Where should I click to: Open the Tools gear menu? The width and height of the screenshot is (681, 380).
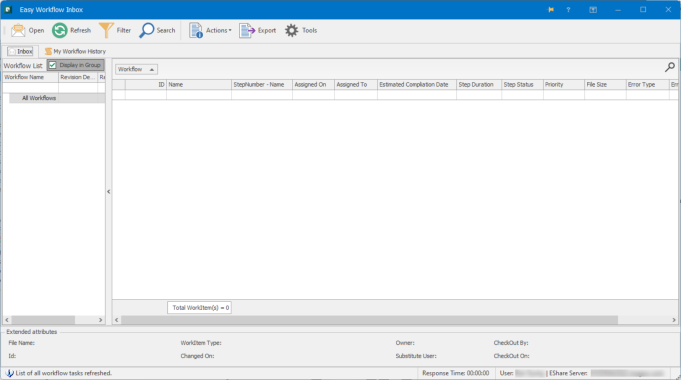pos(301,30)
